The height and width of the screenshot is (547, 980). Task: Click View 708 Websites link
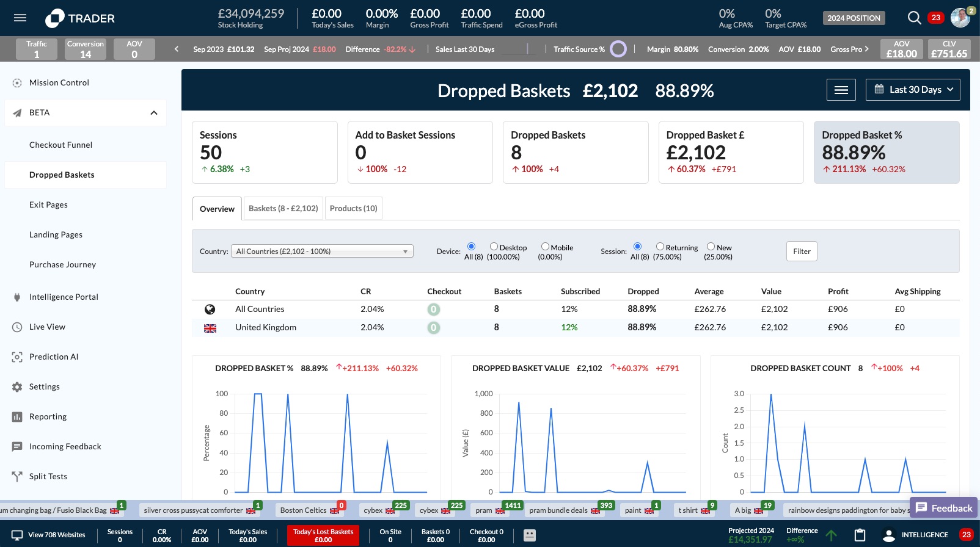[57, 535]
